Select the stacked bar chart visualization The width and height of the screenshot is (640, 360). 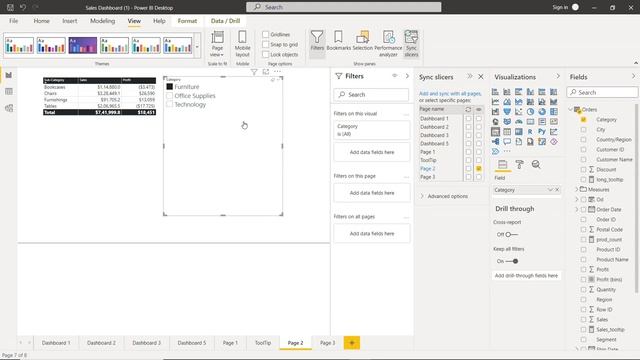495,92
